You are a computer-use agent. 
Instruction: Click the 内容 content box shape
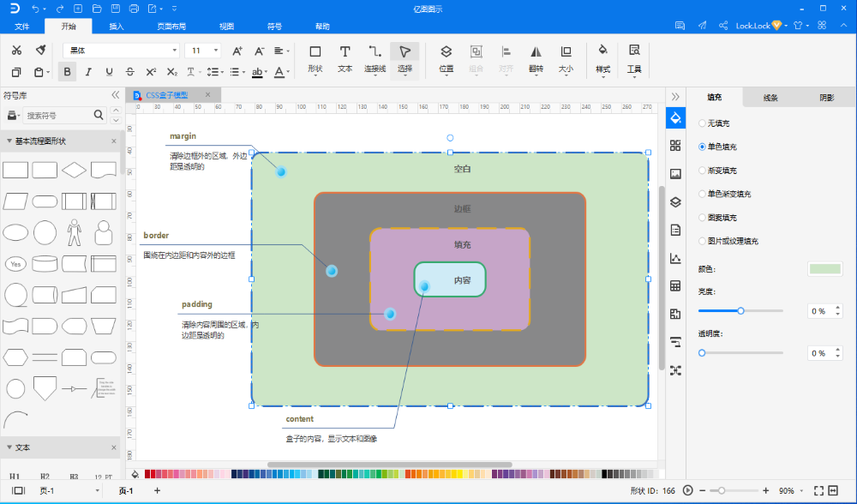(x=450, y=280)
